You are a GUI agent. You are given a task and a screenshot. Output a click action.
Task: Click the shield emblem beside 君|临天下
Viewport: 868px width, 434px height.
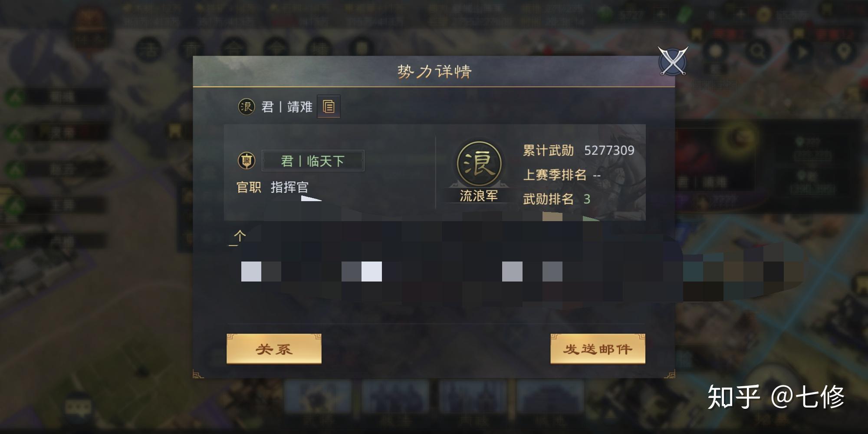tap(247, 161)
